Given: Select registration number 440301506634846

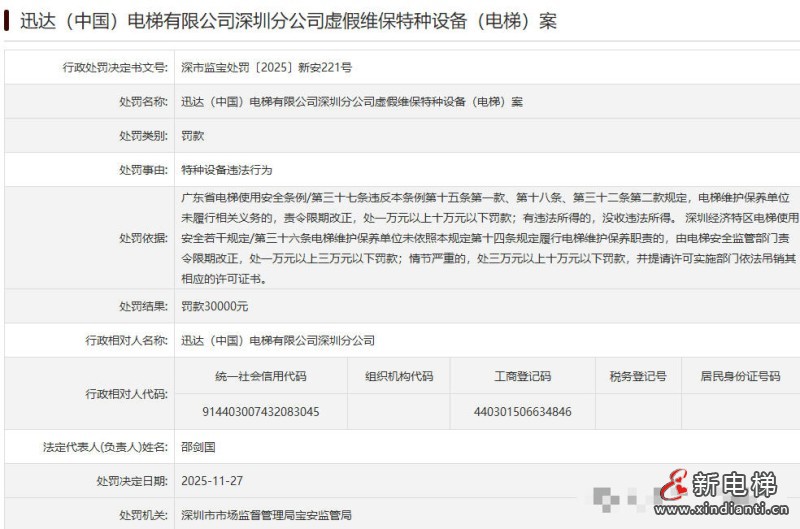Looking at the screenshot, I should tap(523, 411).
